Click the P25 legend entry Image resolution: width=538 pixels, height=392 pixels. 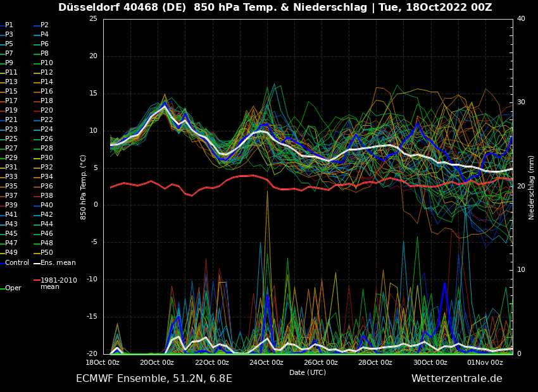(11, 139)
